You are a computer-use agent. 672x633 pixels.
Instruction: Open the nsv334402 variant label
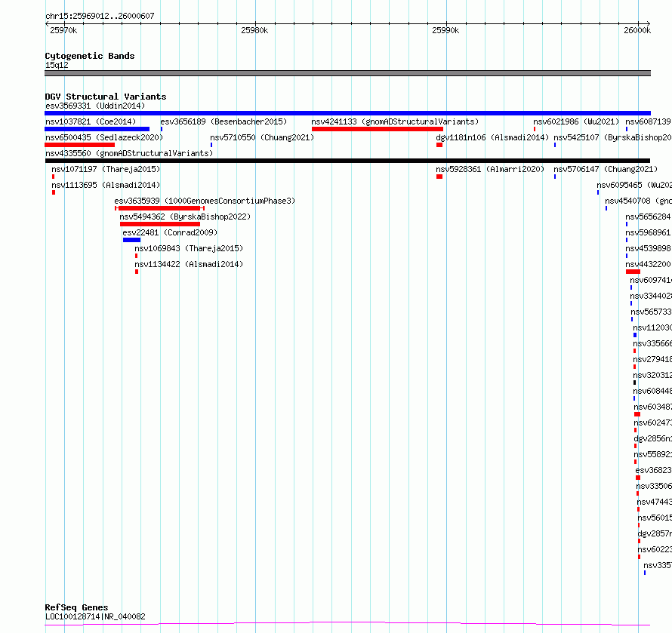pyautogui.click(x=651, y=296)
